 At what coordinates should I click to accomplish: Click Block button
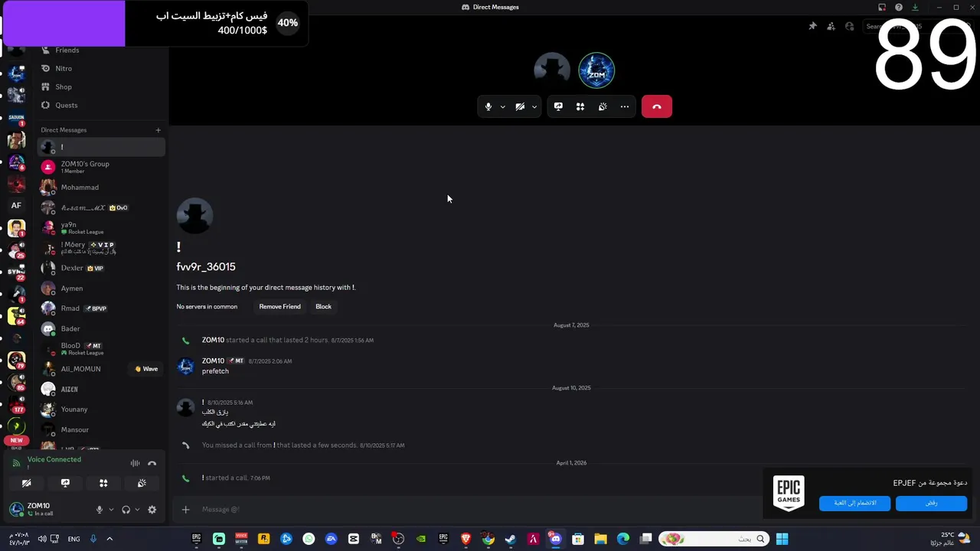pos(323,306)
